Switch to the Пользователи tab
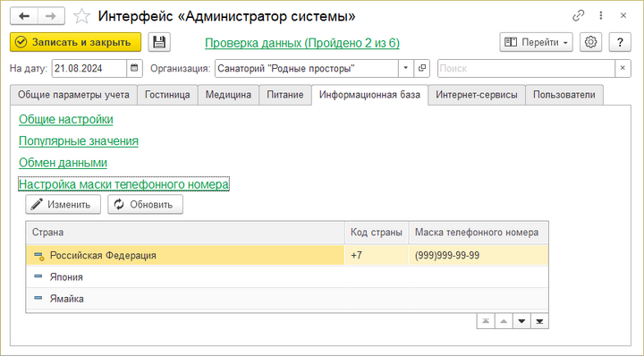The height and width of the screenshot is (356, 644). pyautogui.click(x=563, y=95)
